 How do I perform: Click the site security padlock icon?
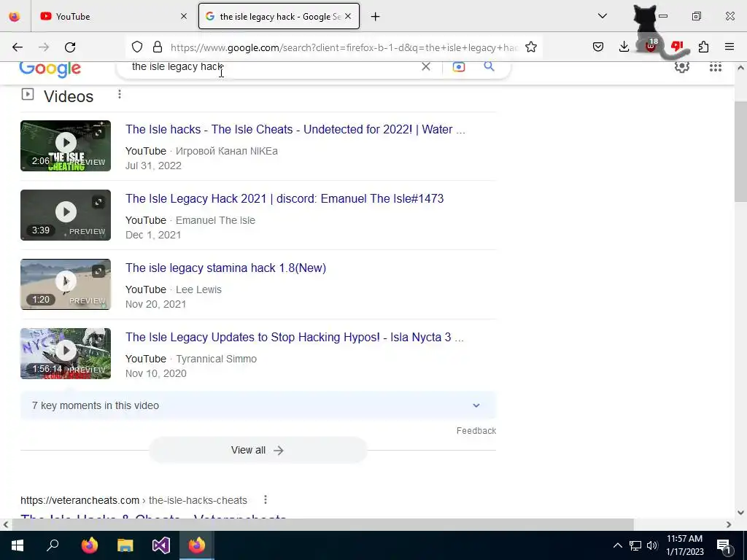(x=158, y=47)
